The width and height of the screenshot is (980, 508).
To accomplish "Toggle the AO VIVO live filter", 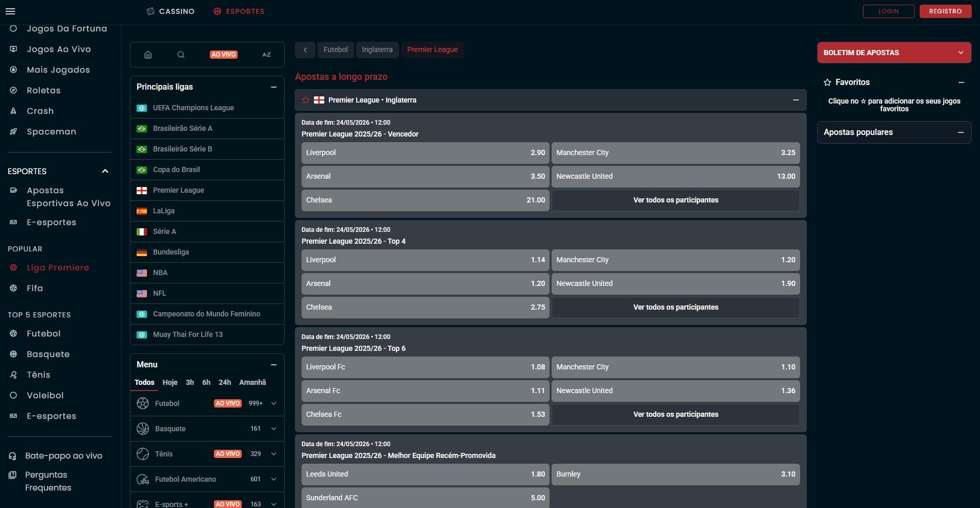I will (224, 55).
